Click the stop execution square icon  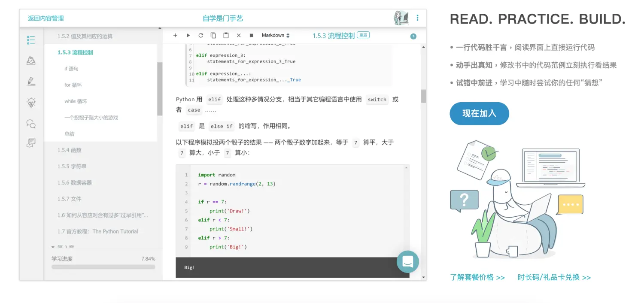[x=252, y=36]
